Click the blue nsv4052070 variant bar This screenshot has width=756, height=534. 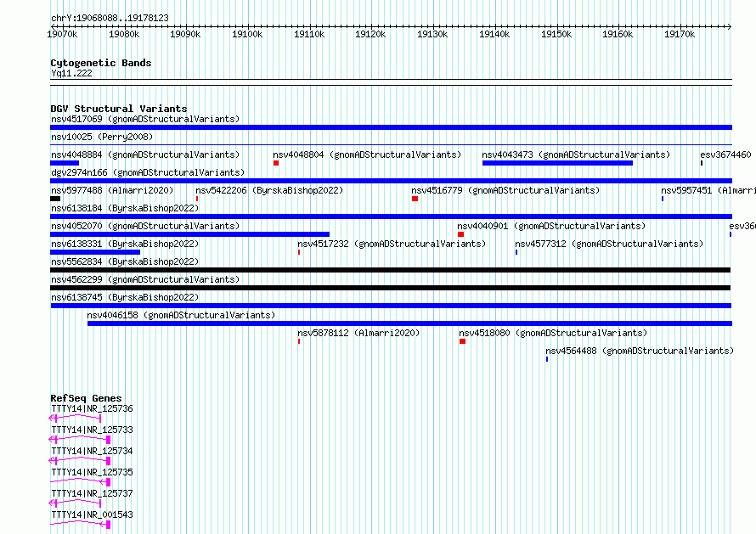pyautogui.click(x=190, y=234)
